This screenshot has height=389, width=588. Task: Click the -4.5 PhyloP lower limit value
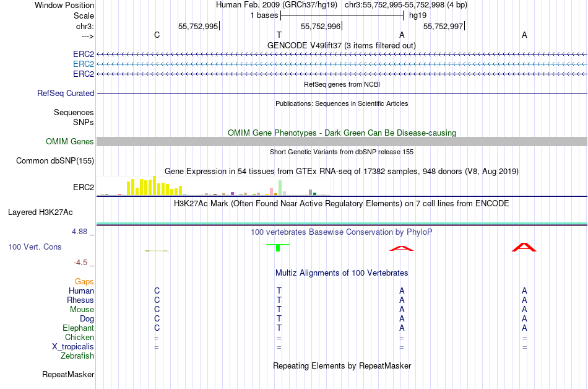(80, 263)
